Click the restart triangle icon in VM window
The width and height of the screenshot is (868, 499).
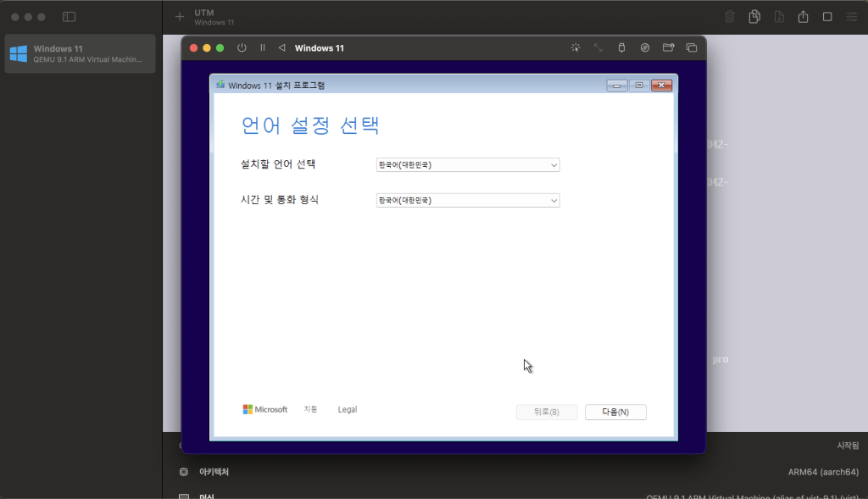pos(281,47)
